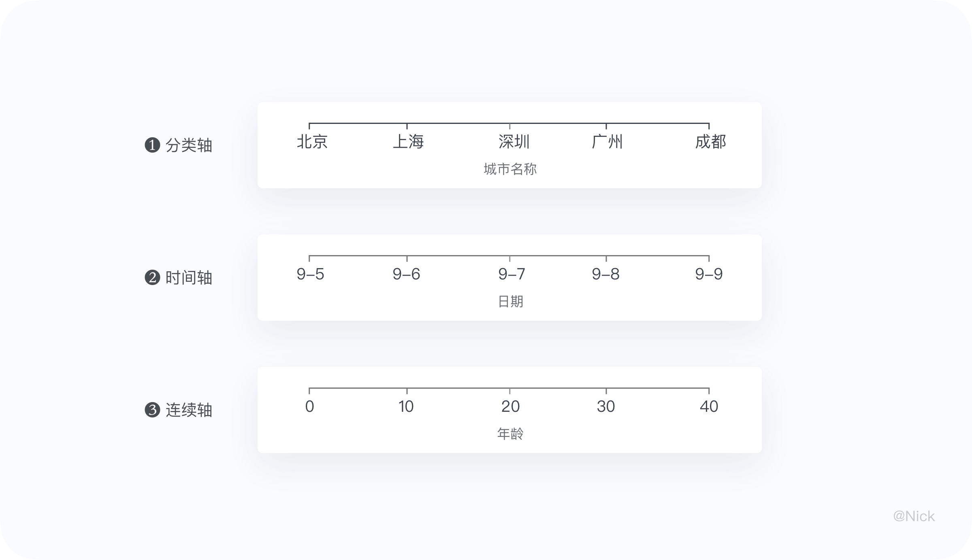Click the number 3 circle icon
This screenshot has width=972, height=560.
pyautogui.click(x=152, y=410)
